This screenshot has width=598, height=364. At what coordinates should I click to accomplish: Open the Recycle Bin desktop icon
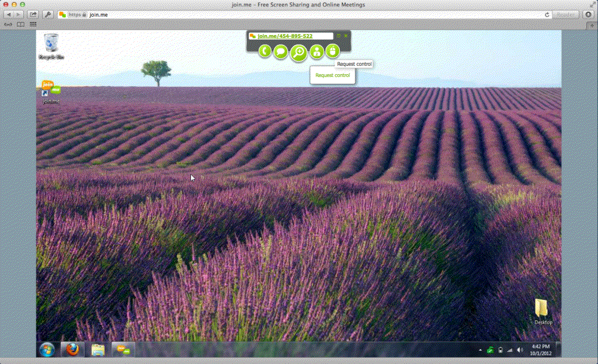51,45
